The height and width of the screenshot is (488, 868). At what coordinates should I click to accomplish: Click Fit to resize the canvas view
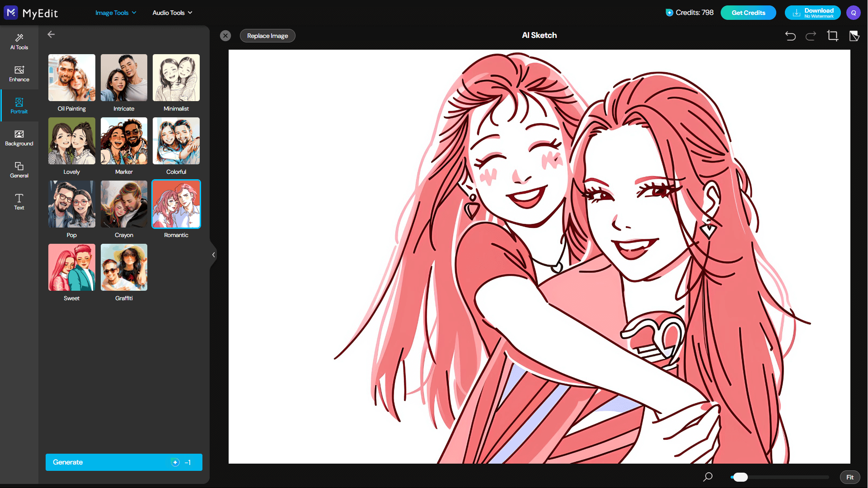coord(850,477)
